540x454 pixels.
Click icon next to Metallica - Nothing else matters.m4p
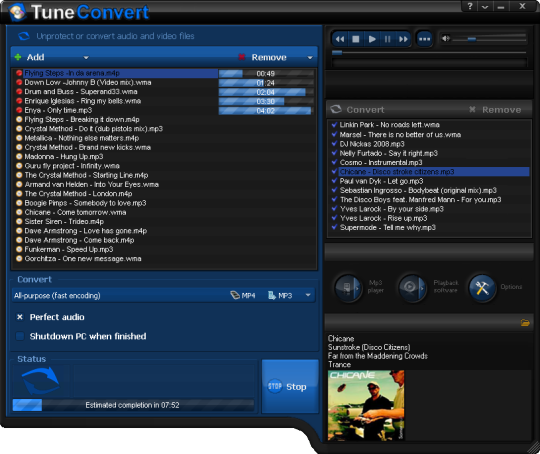coord(19,138)
